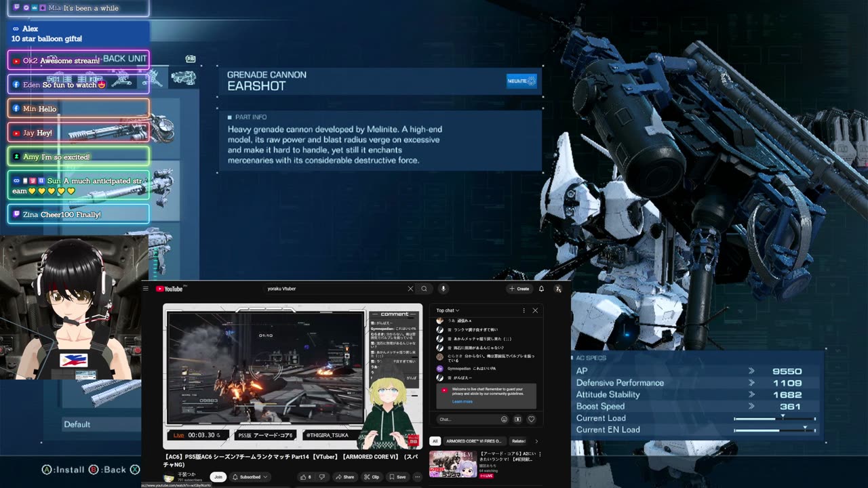Click the Attitude Stability value 1682

pos(787,394)
